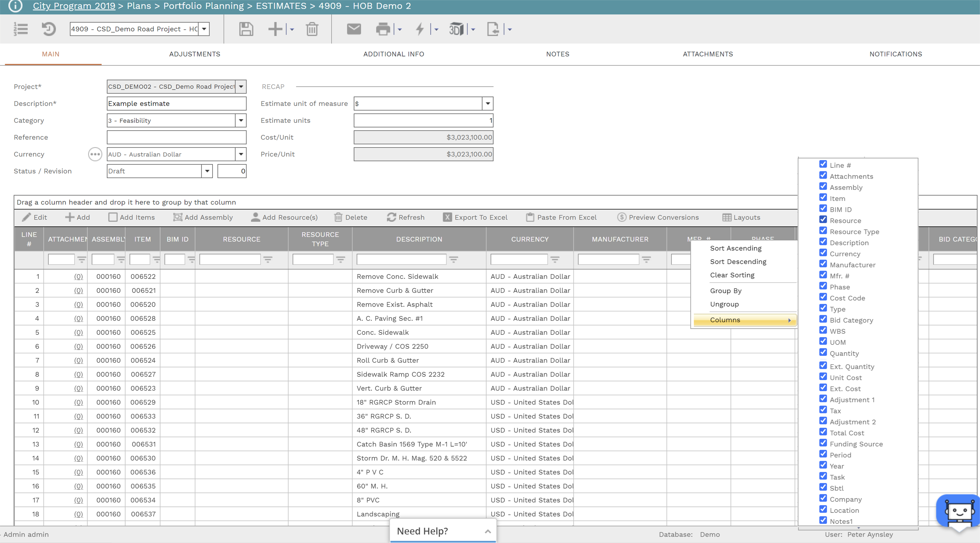This screenshot has height=543, width=980.
Task: Toggle the Bid Category column checkbox
Action: 823,319
